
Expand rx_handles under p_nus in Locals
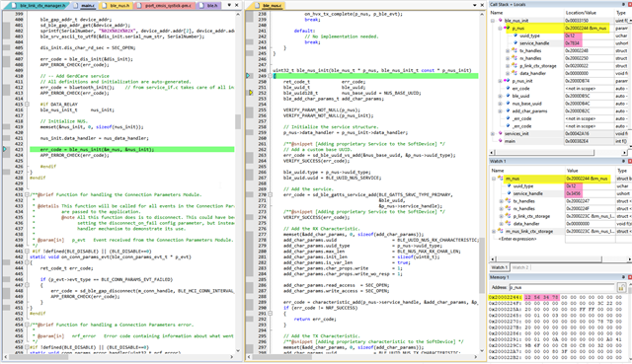(508, 58)
